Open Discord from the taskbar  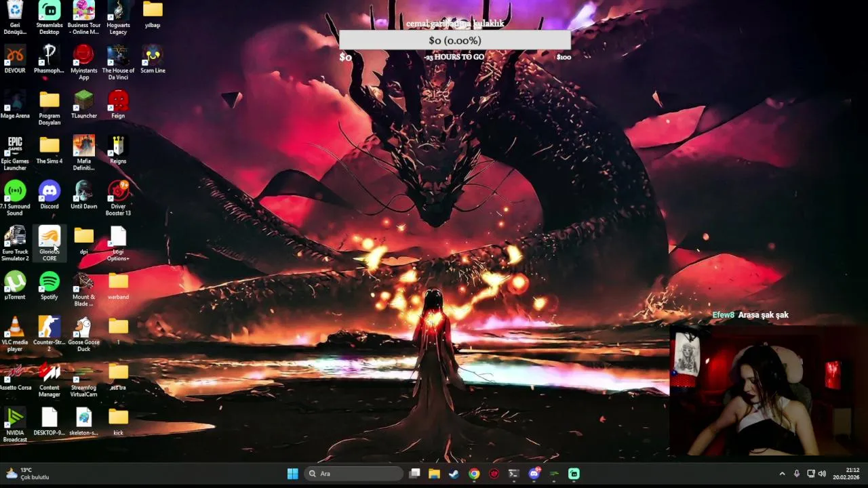pos(534,473)
